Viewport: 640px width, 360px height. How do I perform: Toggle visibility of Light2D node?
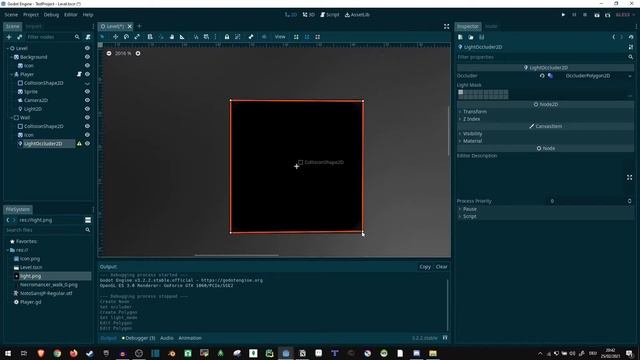(87, 109)
